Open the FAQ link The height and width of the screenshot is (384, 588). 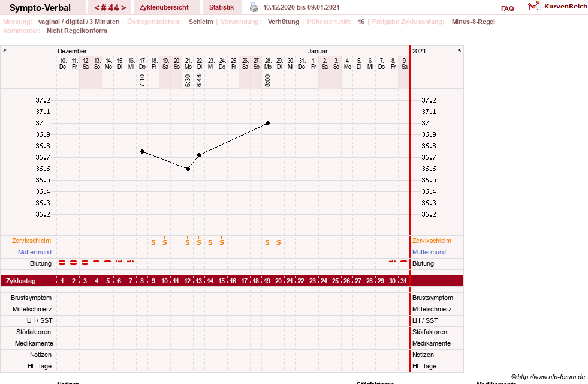507,8
